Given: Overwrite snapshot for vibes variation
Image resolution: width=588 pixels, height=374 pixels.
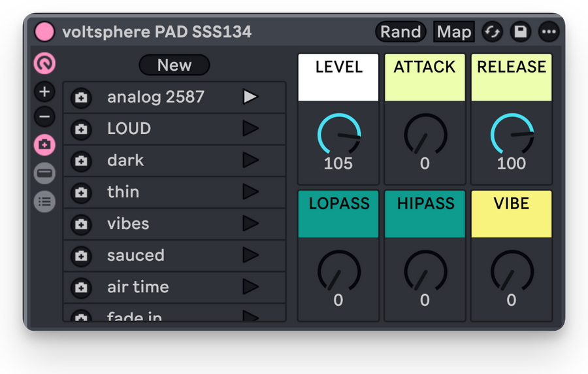Looking at the screenshot, I should click(x=81, y=224).
